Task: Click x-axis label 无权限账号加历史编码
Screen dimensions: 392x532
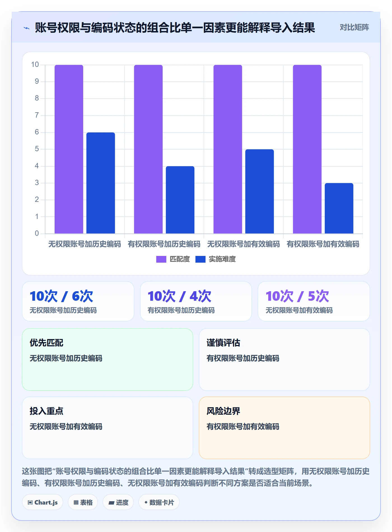Action: click(x=85, y=244)
